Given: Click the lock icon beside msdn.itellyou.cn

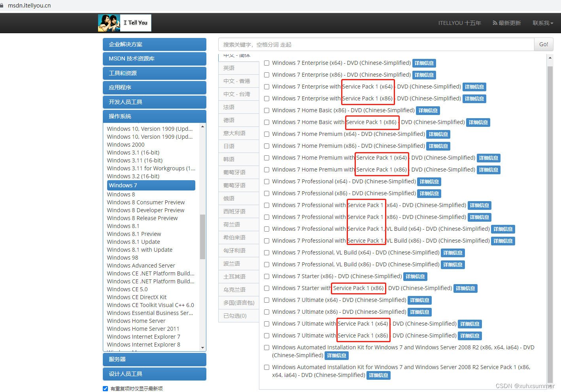Looking at the screenshot, I should tap(2, 6).
